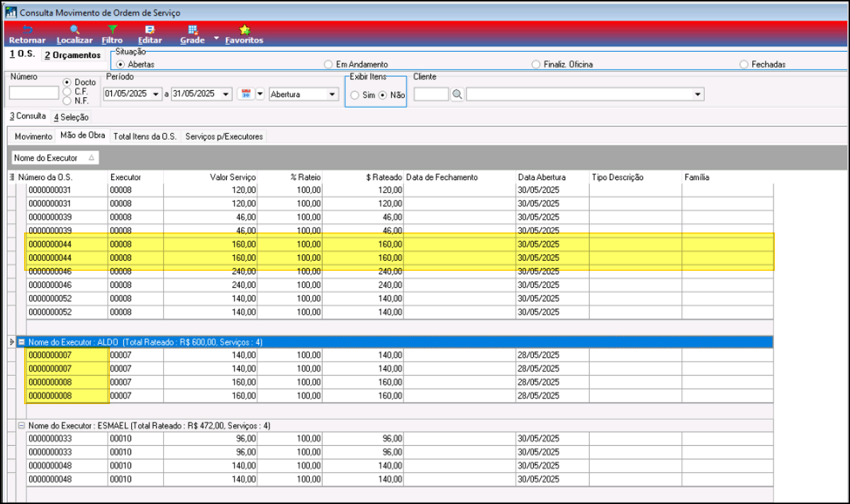
Task: Click the calendar period picker icon
Action: coord(245,94)
